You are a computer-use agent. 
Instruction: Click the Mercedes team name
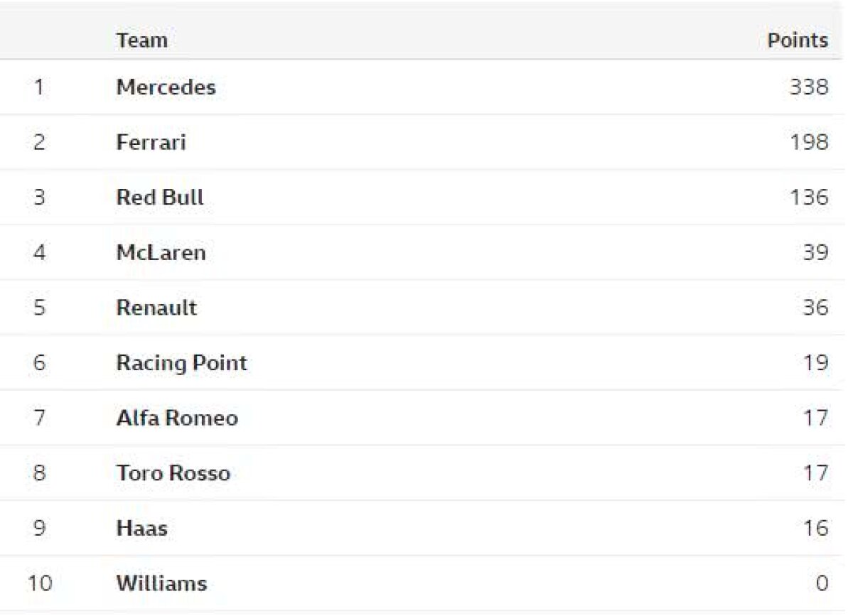tap(166, 87)
